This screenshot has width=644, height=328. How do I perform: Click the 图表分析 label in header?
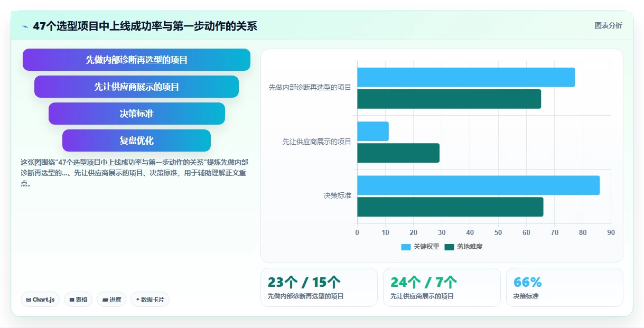(x=608, y=25)
